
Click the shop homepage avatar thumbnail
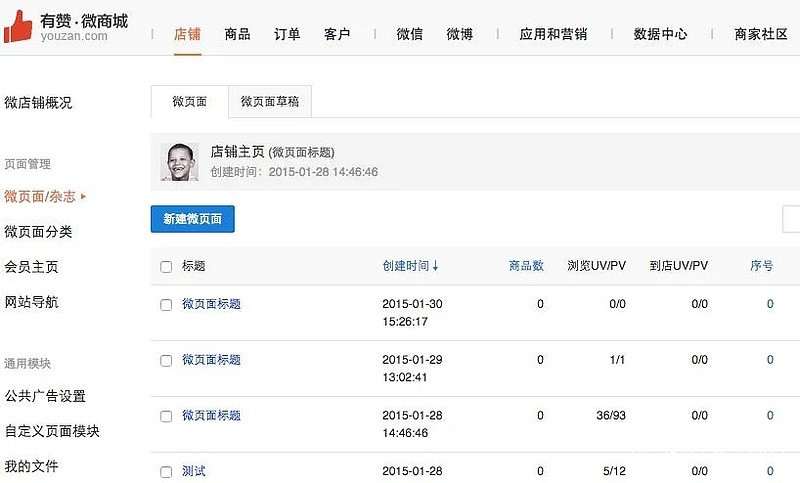point(180,162)
